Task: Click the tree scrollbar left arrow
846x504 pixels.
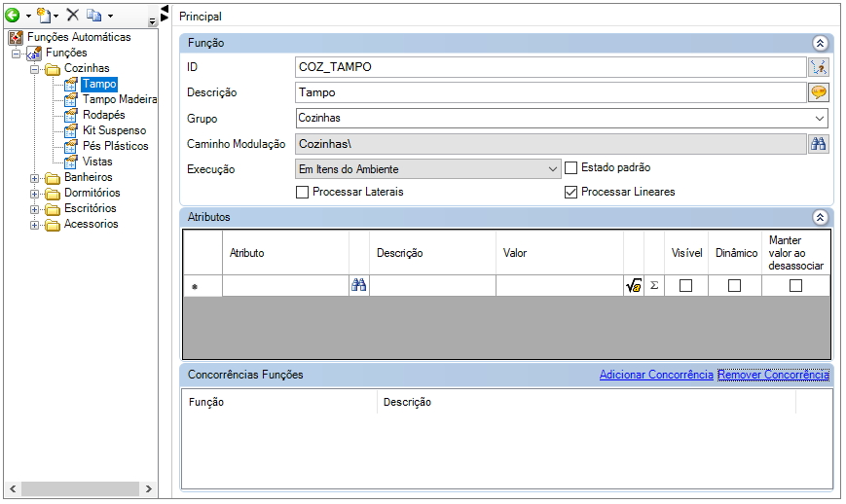Action: 13,489
